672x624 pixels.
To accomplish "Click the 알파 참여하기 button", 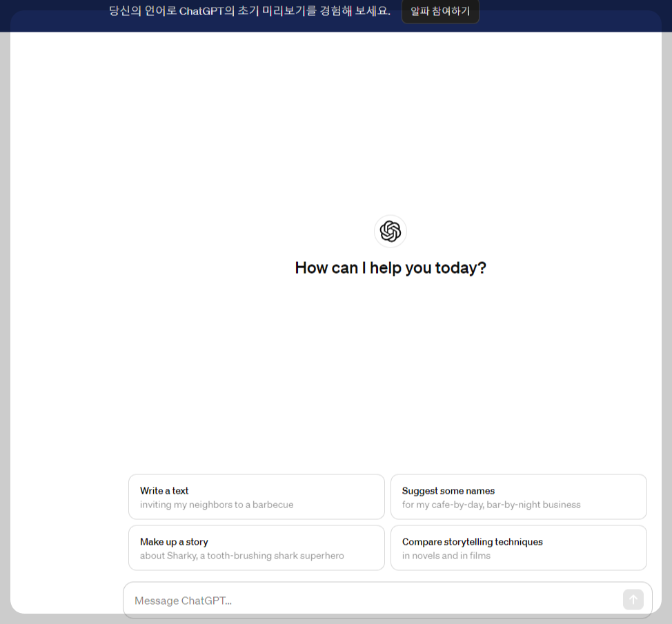I will point(440,12).
